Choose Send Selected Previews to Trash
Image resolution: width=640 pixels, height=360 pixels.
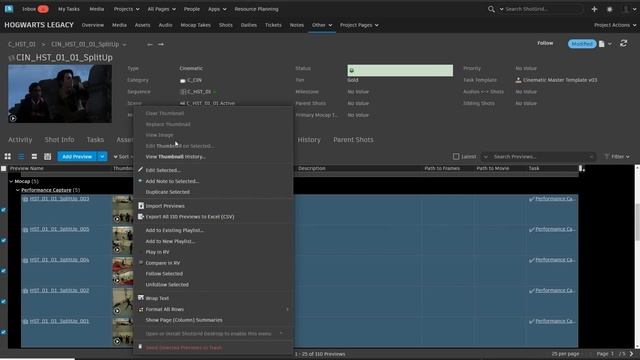click(x=184, y=348)
